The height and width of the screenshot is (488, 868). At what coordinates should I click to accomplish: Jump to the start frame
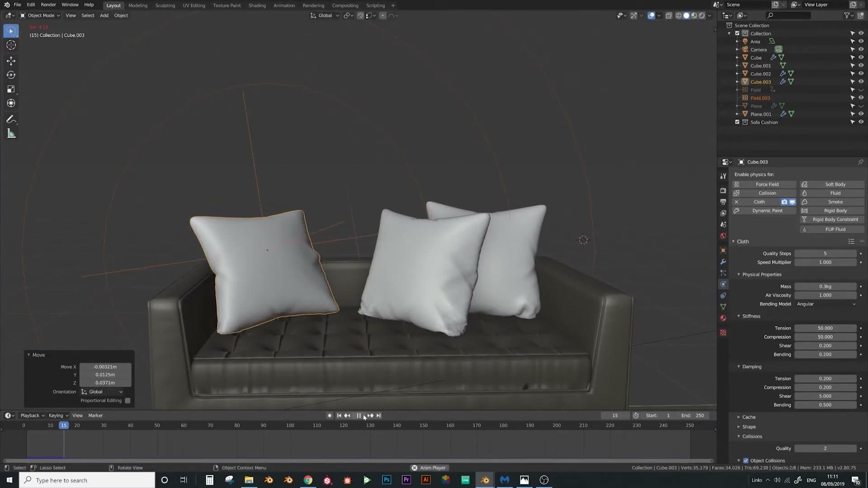pyautogui.click(x=339, y=416)
